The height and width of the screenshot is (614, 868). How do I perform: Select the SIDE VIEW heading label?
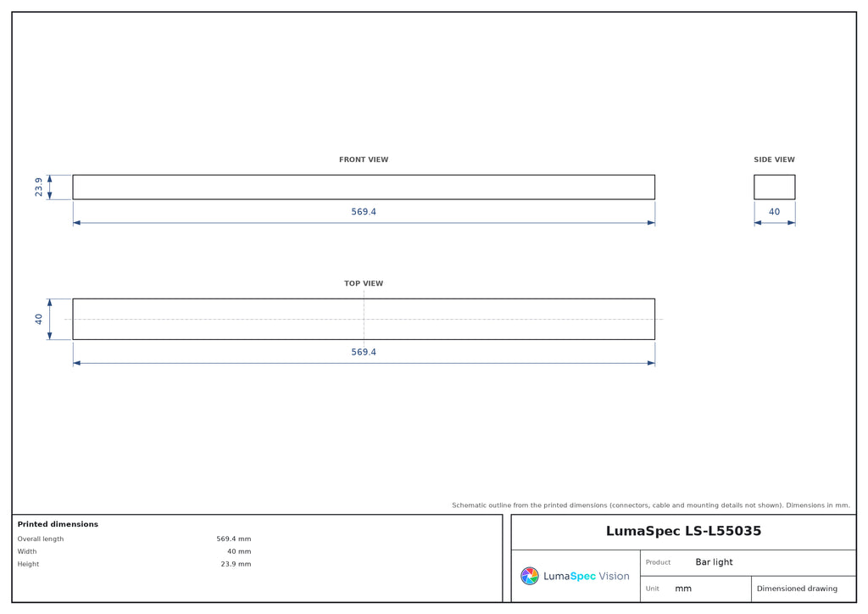774,159
